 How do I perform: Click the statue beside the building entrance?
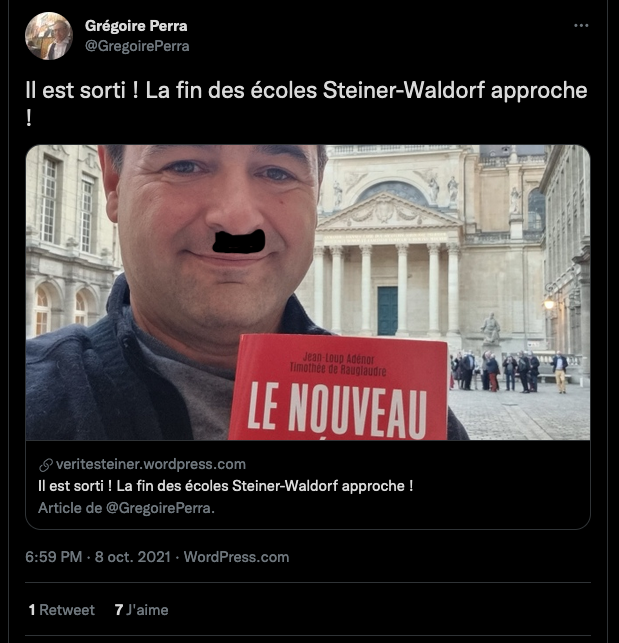pyautogui.click(x=491, y=328)
